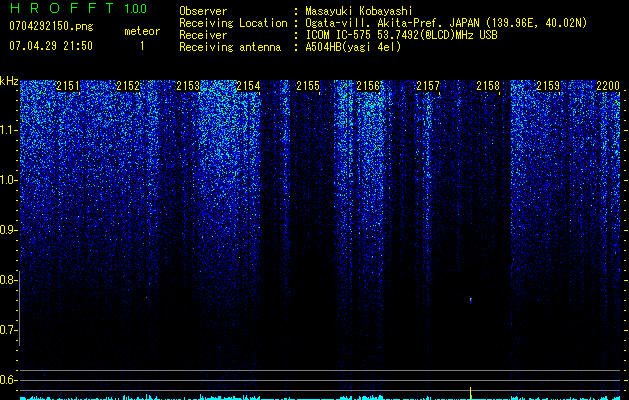Click the yellow spike in the bottom power graph
This screenshot has width=629, height=400.
(x=471, y=393)
